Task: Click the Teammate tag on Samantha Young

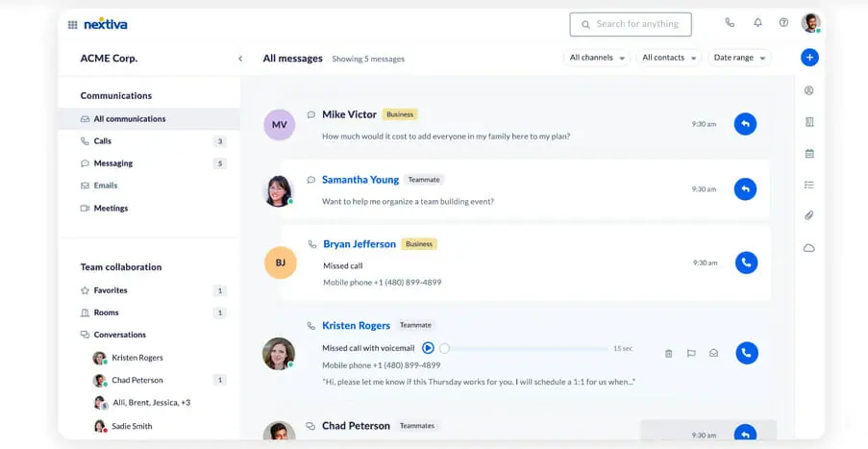Action: [x=424, y=180]
